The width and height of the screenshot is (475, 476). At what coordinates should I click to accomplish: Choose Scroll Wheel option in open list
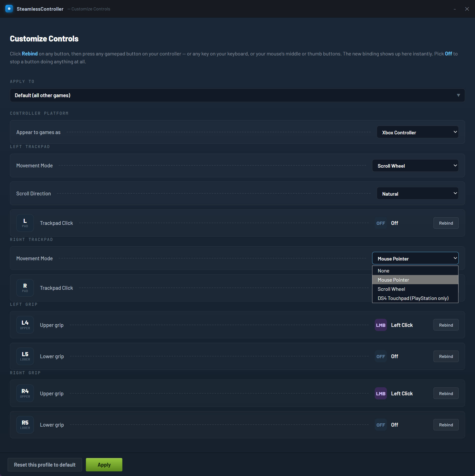[415, 289]
